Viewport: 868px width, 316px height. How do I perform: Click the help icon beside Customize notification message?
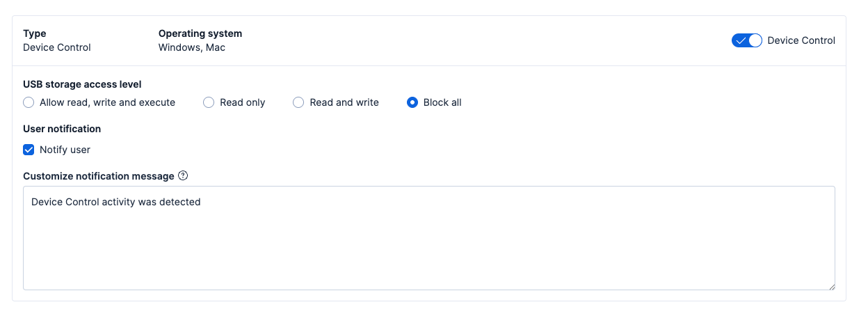click(x=183, y=176)
